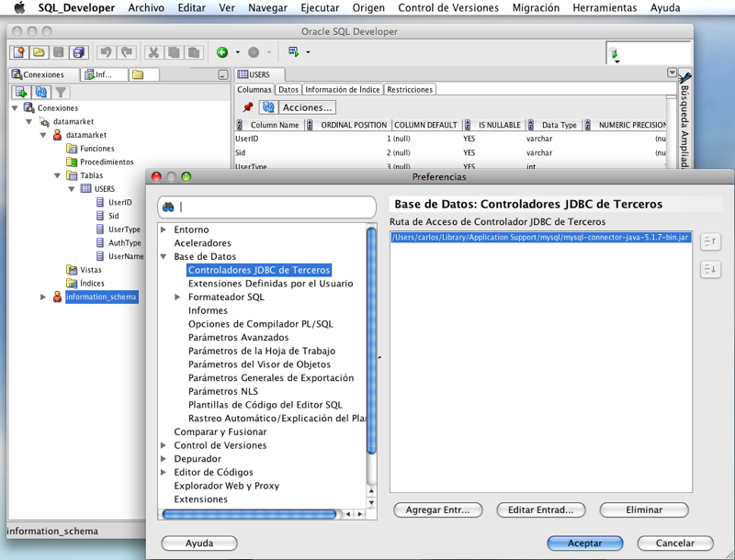Image resolution: width=735 pixels, height=560 pixels.
Task: Click the red Freeze View pin icon
Action: click(x=248, y=107)
